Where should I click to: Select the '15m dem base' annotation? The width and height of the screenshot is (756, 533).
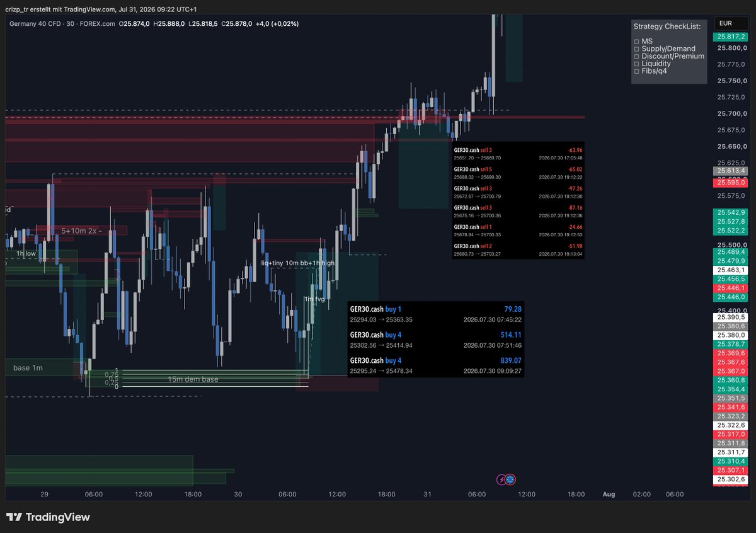click(x=193, y=379)
